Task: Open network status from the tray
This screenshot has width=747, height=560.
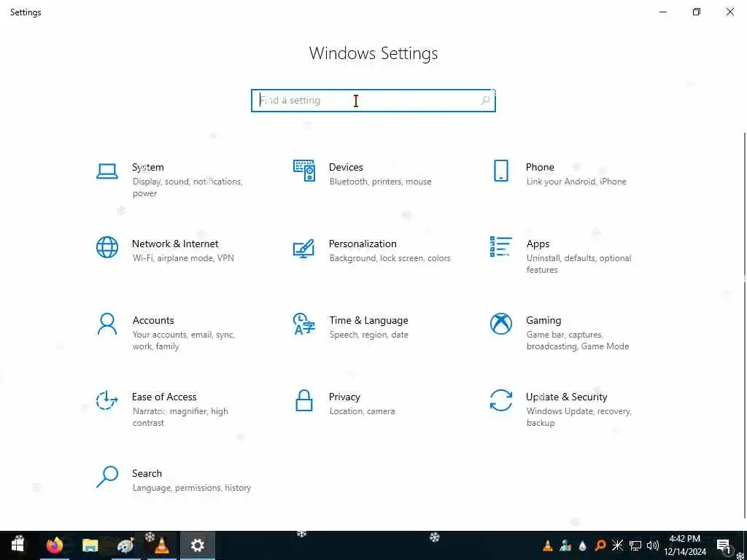Action: point(635,545)
